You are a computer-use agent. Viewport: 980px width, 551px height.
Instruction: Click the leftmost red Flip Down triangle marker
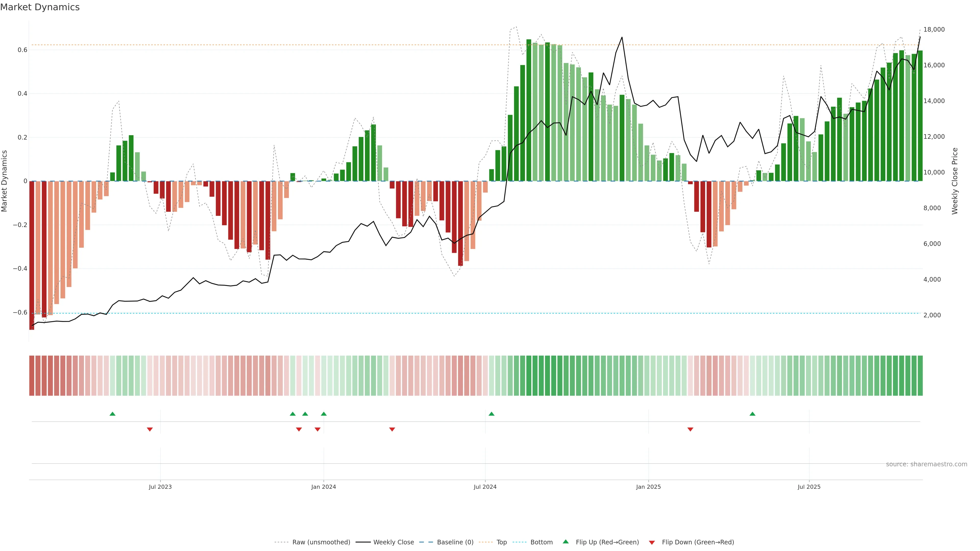coord(150,429)
